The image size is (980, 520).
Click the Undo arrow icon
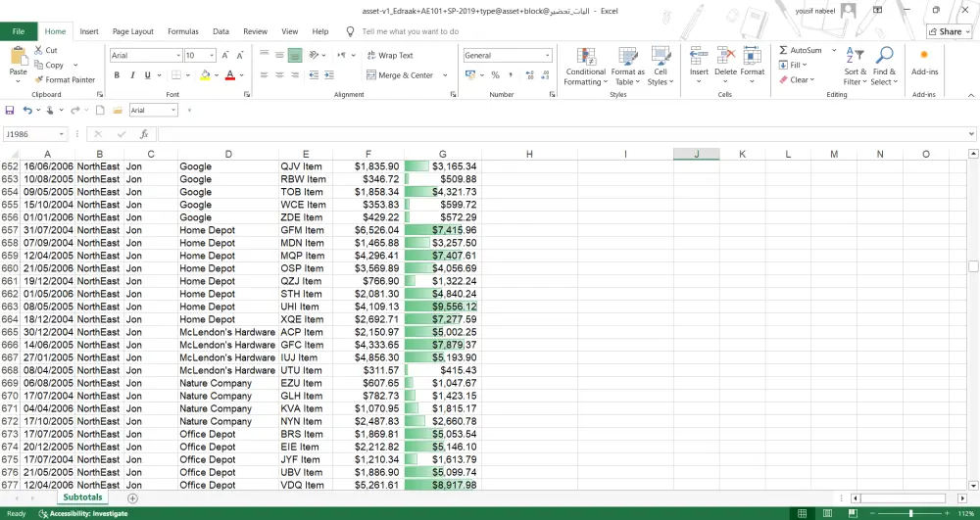pos(27,111)
